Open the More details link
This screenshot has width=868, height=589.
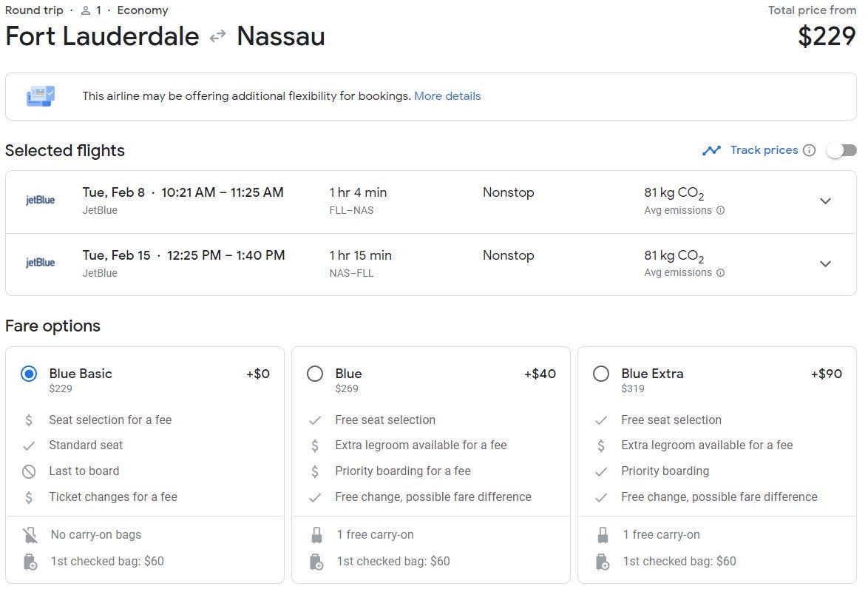[447, 96]
